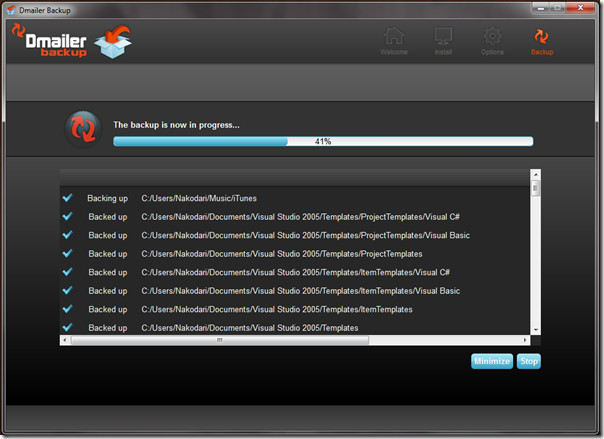Select path ending Visual Studio 2005/Templates
Viewport: 604px width, 439px height.
(x=250, y=328)
